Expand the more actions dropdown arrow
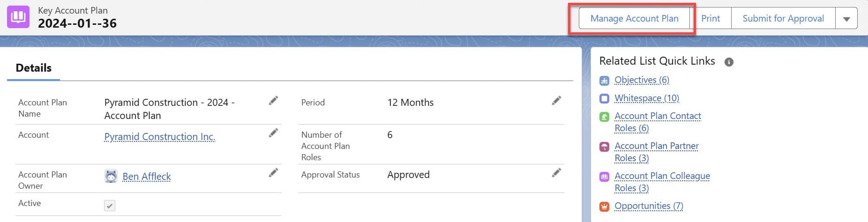Image resolution: width=868 pixels, height=222 pixels. coord(846,19)
